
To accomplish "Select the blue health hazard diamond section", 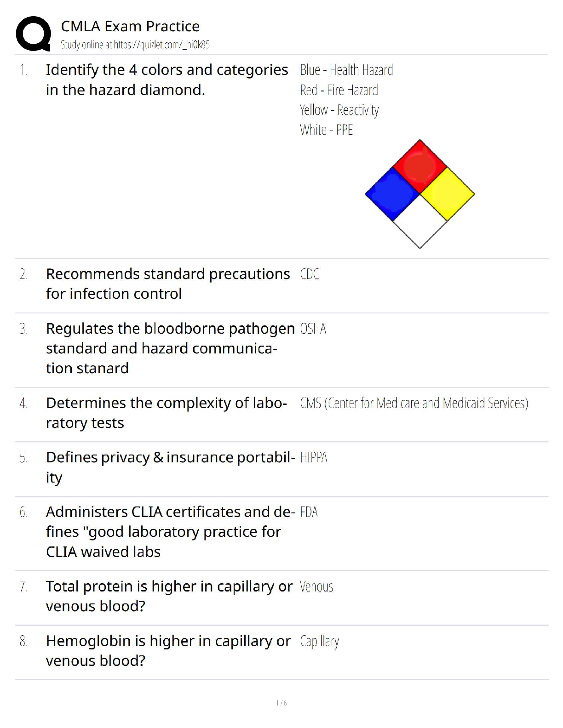I will click(392, 194).
